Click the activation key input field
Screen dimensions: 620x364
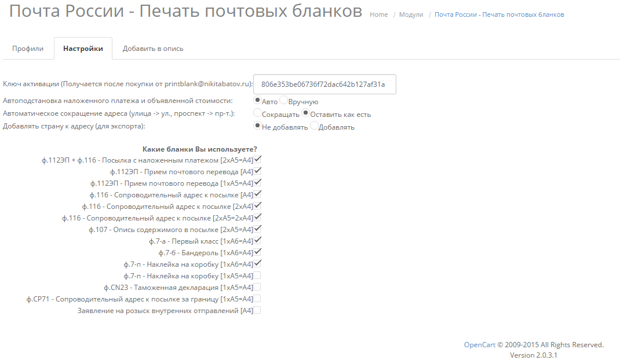324,84
